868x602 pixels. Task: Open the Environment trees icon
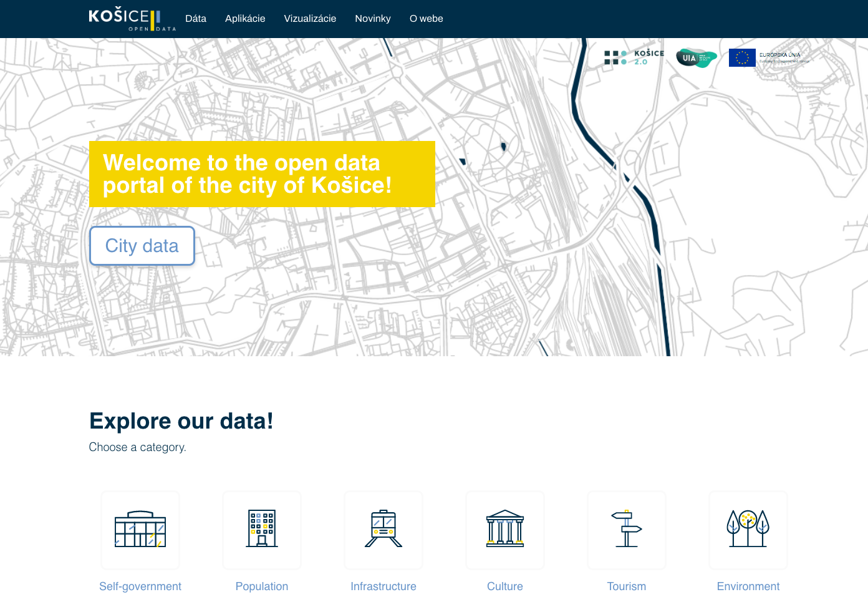click(x=748, y=530)
